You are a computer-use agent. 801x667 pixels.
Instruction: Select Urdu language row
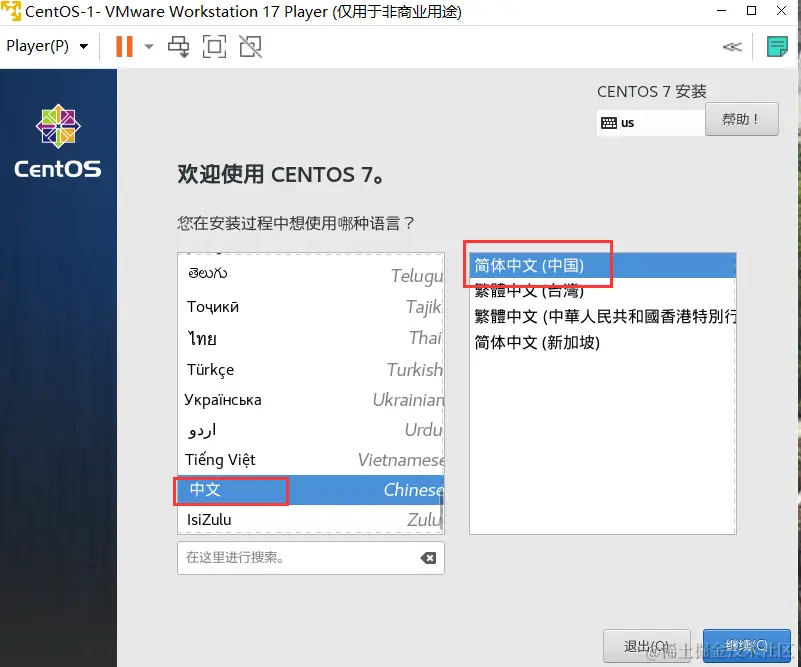pos(311,430)
